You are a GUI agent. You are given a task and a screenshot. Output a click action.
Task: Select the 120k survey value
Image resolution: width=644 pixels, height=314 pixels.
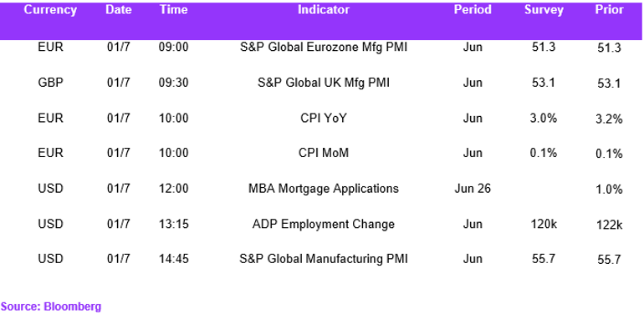point(544,224)
